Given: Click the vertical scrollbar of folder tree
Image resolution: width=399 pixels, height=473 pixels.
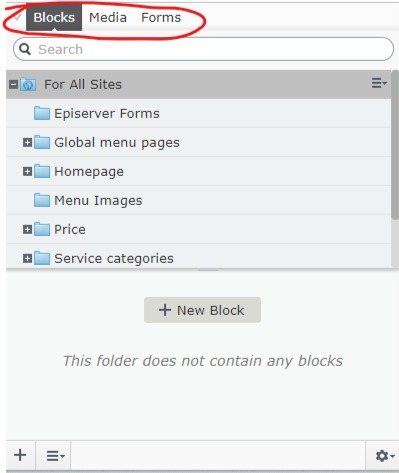Looking at the screenshot, I should 395,145.
